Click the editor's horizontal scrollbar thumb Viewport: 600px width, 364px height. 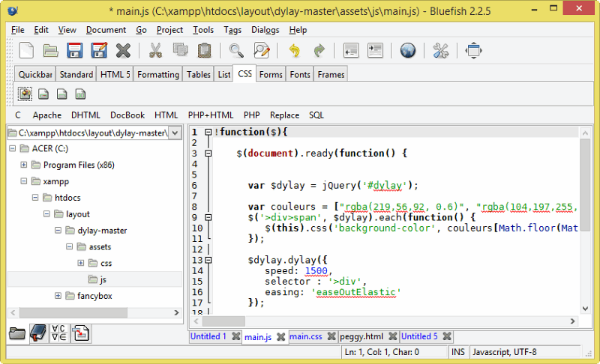(x=223, y=321)
